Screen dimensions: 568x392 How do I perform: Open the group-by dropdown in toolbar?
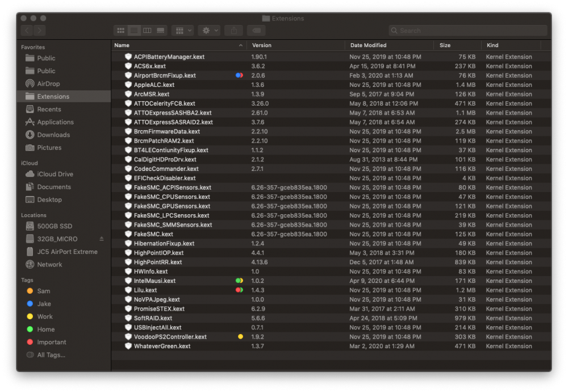(x=182, y=30)
